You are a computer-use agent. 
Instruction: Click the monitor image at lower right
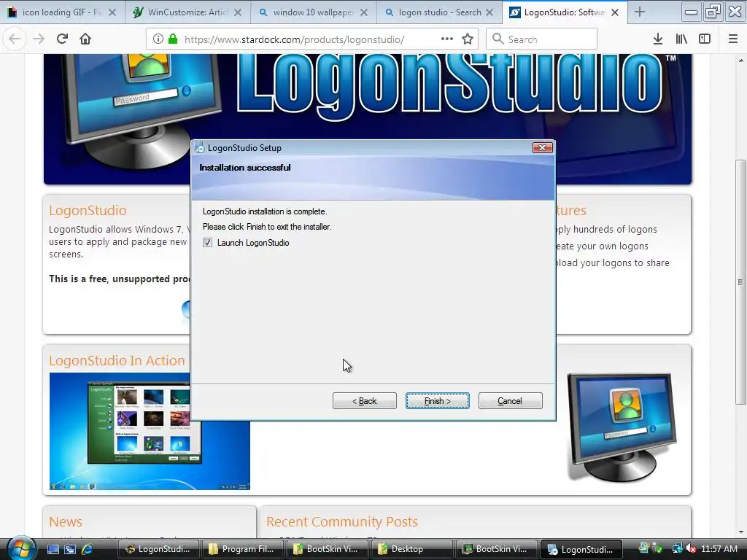pyautogui.click(x=622, y=427)
